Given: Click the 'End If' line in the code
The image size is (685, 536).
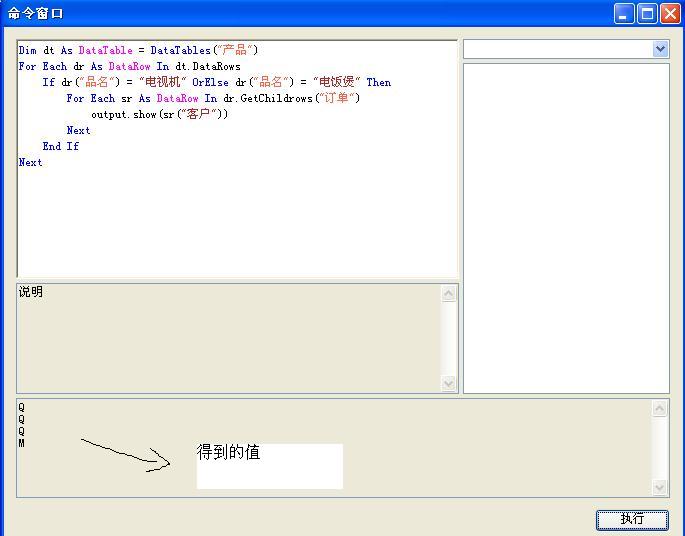Looking at the screenshot, I should coord(61,146).
